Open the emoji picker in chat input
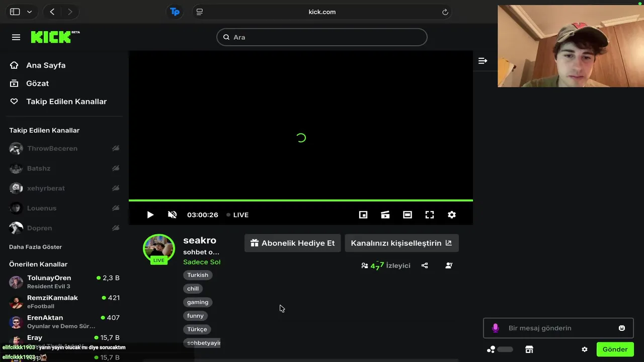This screenshot has height=362, width=644. 622,328
